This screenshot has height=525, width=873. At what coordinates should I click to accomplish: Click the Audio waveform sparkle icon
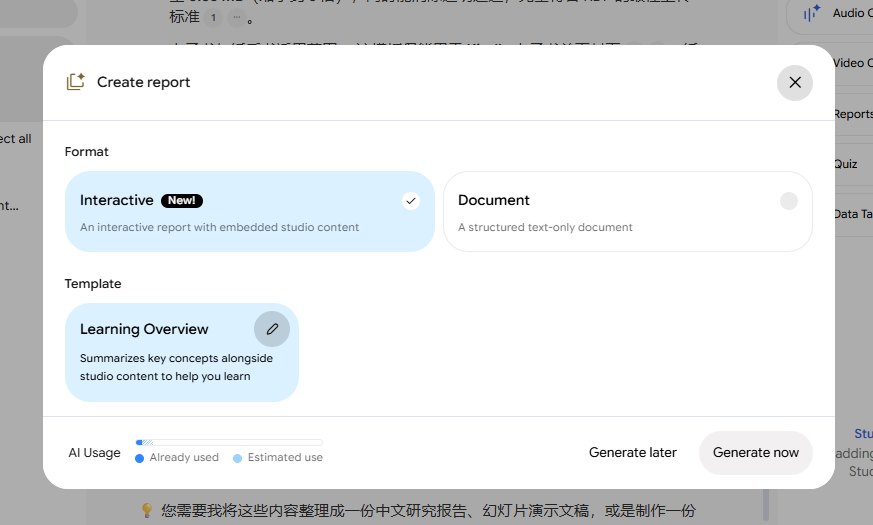tap(811, 13)
